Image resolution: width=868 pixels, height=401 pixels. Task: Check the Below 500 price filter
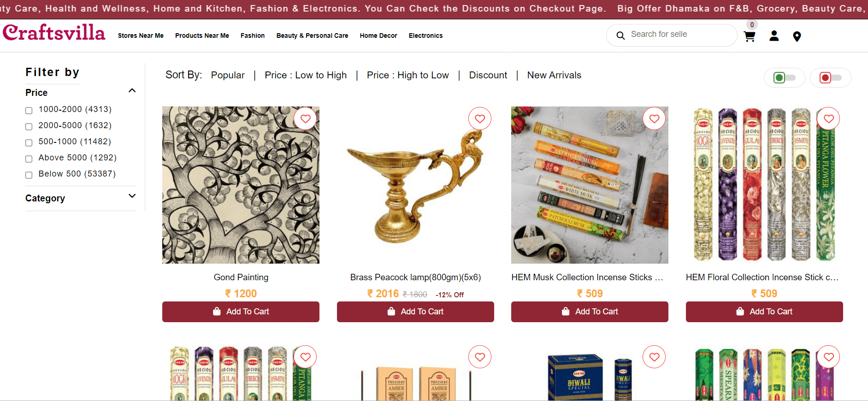pos(29,175)
